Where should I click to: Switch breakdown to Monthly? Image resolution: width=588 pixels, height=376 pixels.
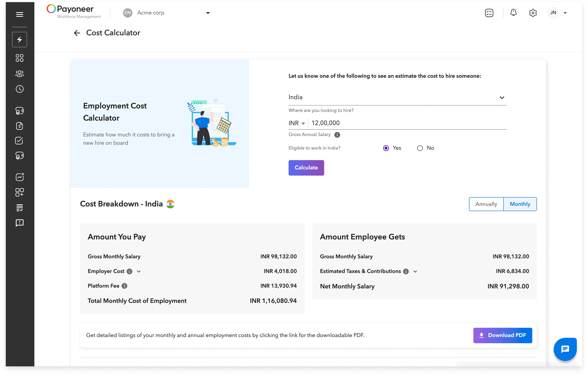[x=520, y=204]
